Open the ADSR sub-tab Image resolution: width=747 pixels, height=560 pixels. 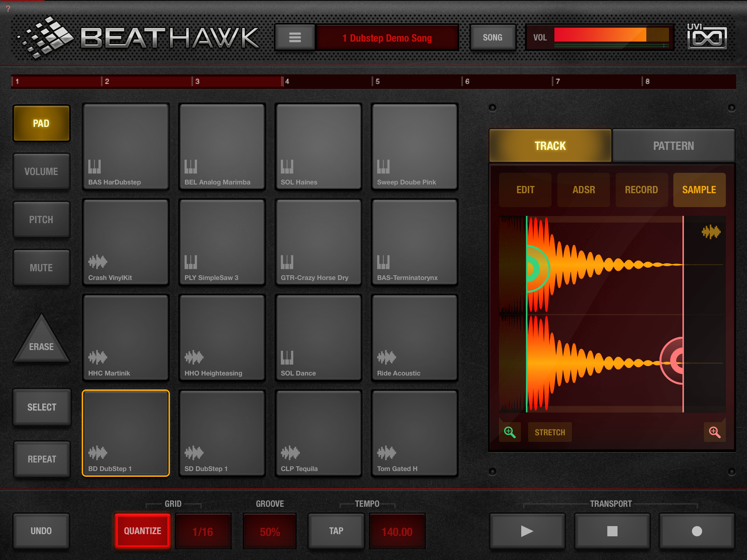[584, 190]
